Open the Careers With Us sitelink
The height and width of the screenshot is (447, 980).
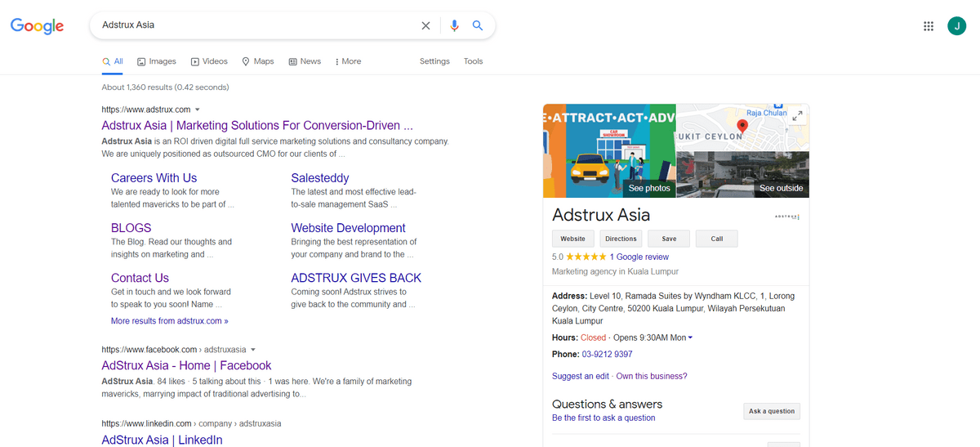154,178
